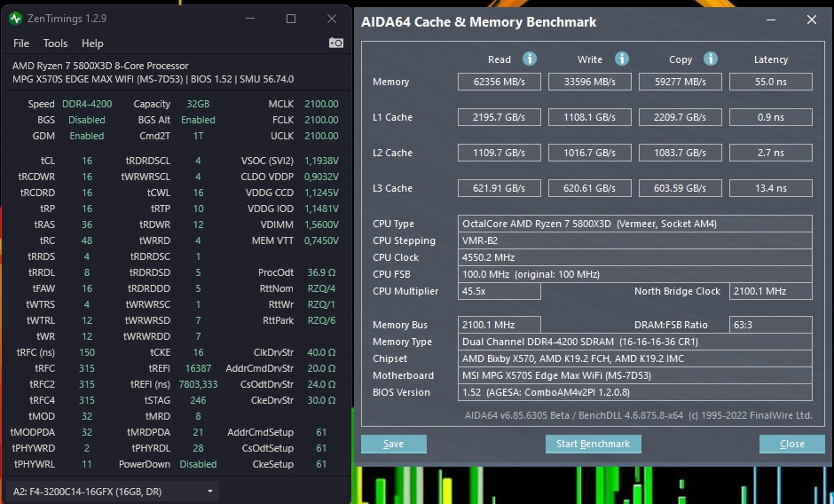
Task: Click the L2 Cache Read 1109.7 GB/s field
Action: (500, 153)
